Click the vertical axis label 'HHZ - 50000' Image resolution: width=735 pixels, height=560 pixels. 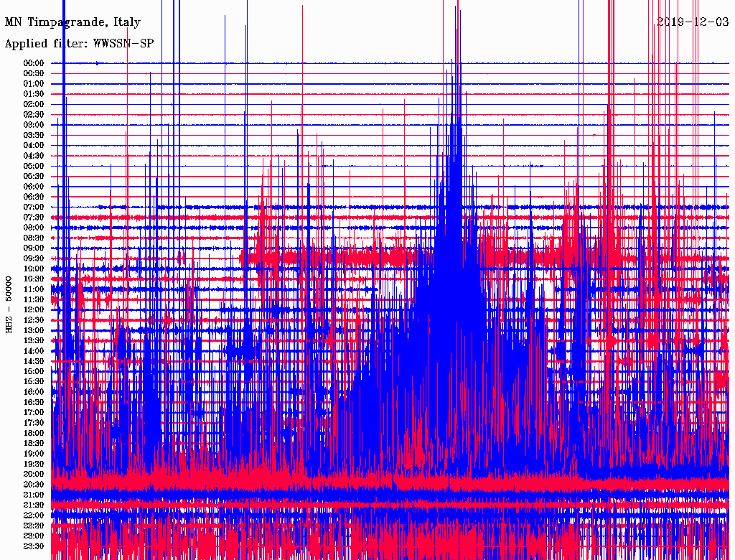pos(9,305)
